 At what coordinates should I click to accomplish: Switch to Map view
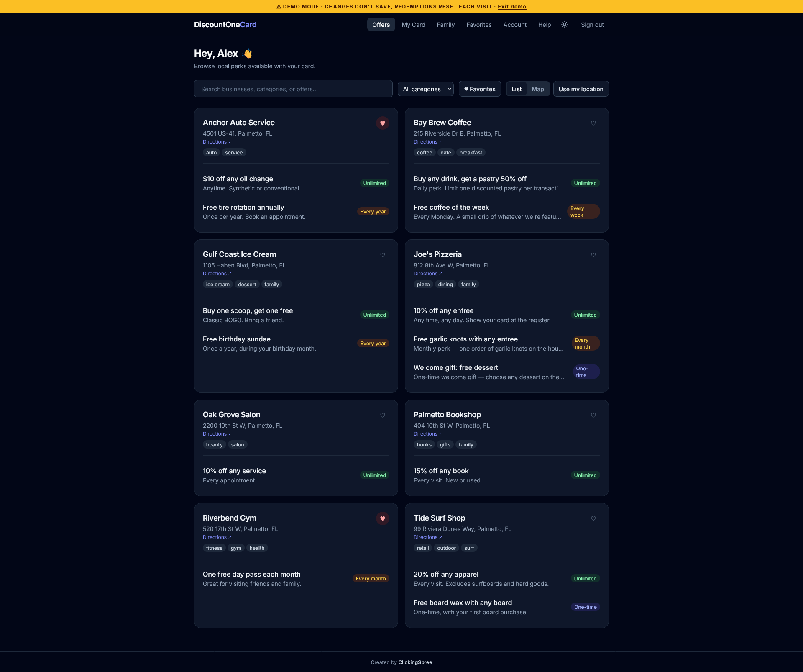(537, 89)
